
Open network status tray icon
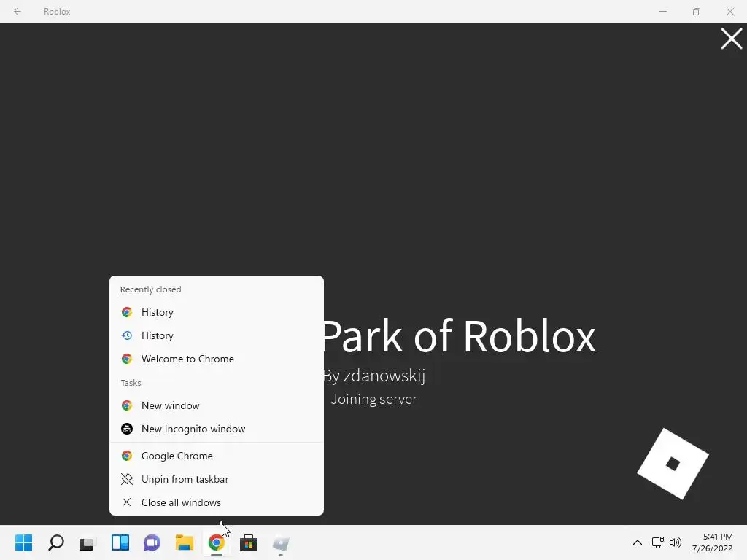(x=658, y=542)
